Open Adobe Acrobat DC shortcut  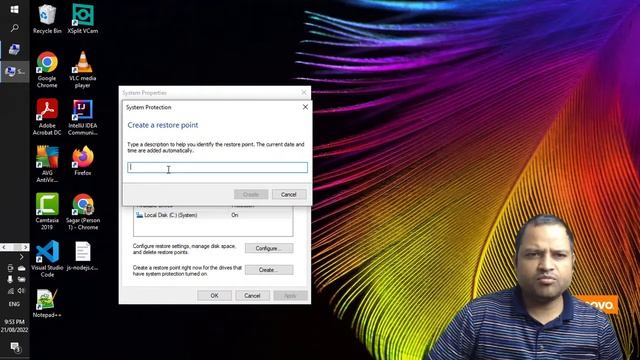(47, 117)
